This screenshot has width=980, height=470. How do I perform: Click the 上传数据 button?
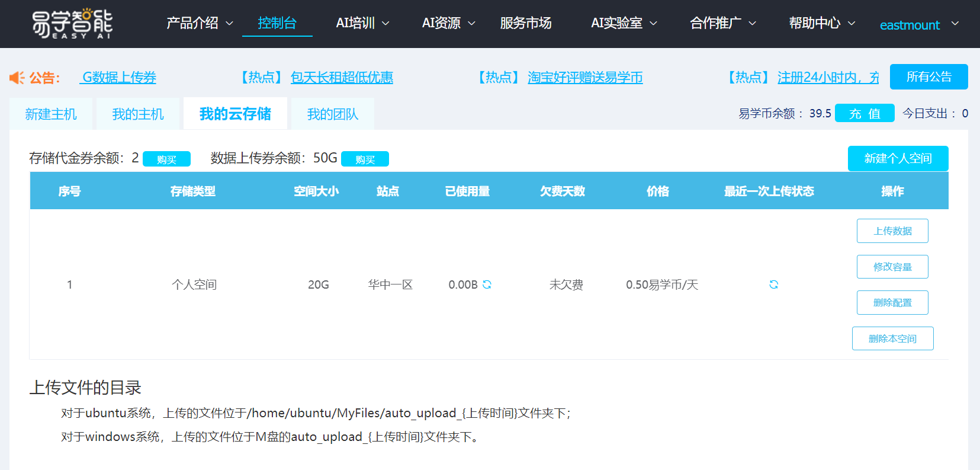(892, 231)
